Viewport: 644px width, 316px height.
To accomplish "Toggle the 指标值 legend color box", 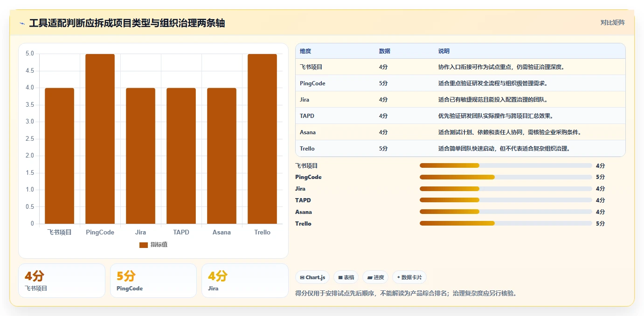I will (144, 245).
